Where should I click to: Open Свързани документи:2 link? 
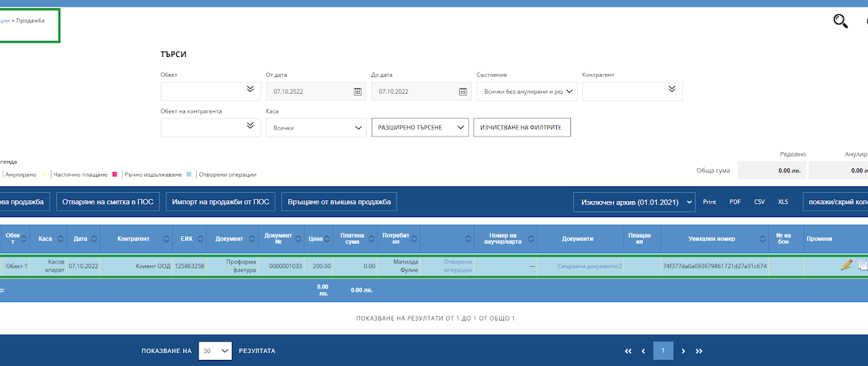(589, 266)
